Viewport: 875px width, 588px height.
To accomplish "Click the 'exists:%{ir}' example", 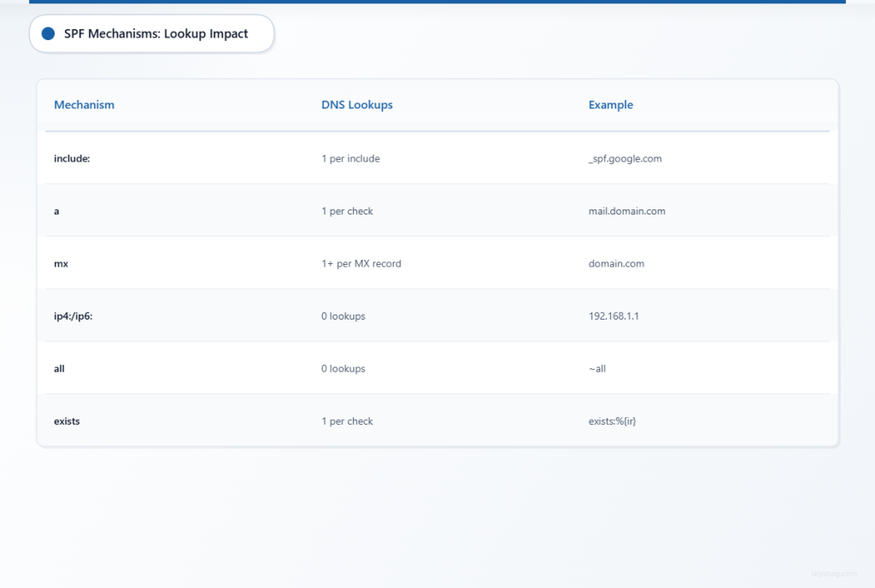I will [x=612, y=421].
